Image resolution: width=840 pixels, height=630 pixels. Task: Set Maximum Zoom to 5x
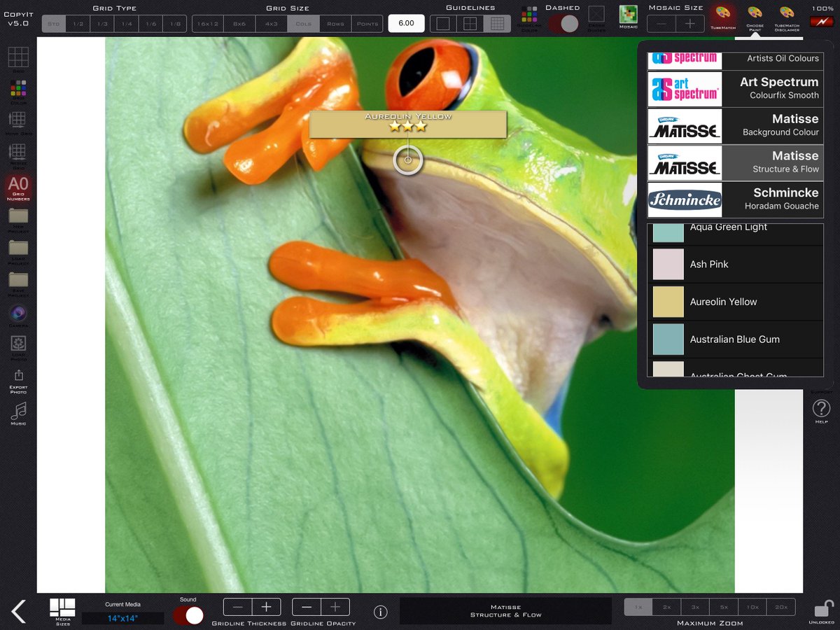point(724,607)
